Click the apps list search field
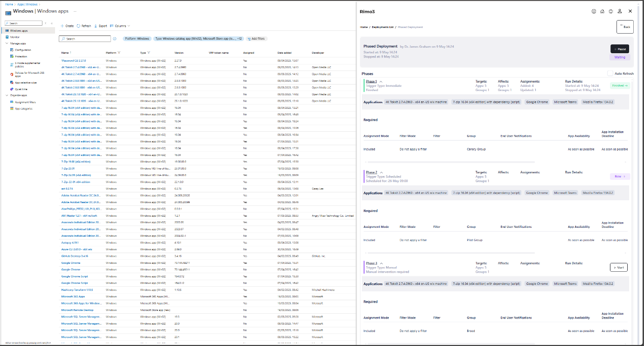The height and width of the screenshot is (346, 644). pyautogui.click(x=86, y=39)
